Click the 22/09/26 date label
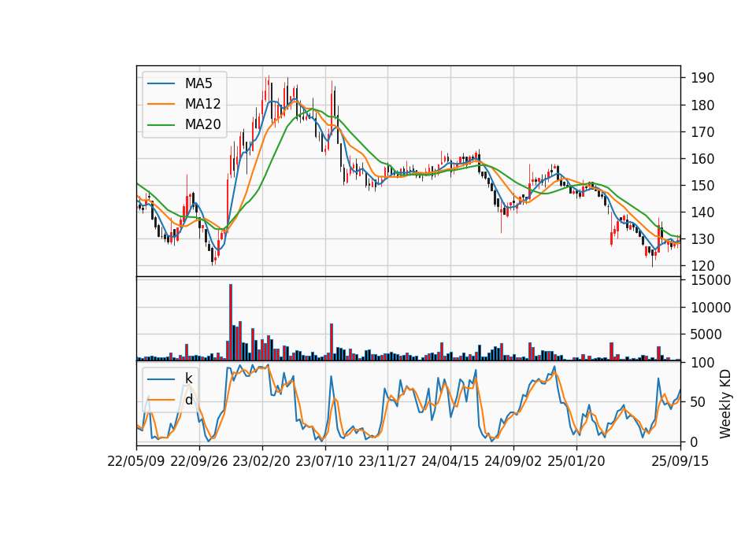 (199, 461)
